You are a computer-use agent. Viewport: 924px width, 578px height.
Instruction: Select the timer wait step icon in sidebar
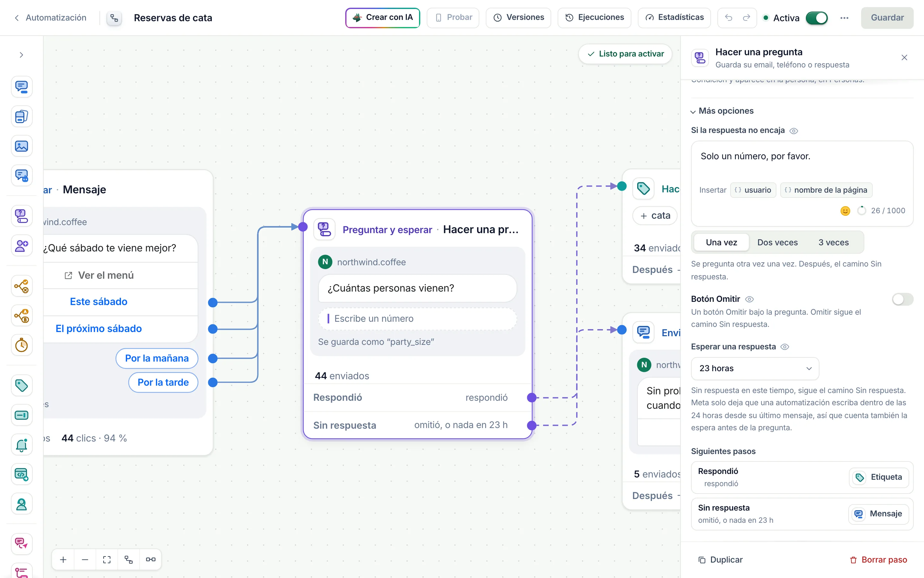point(21,345)
